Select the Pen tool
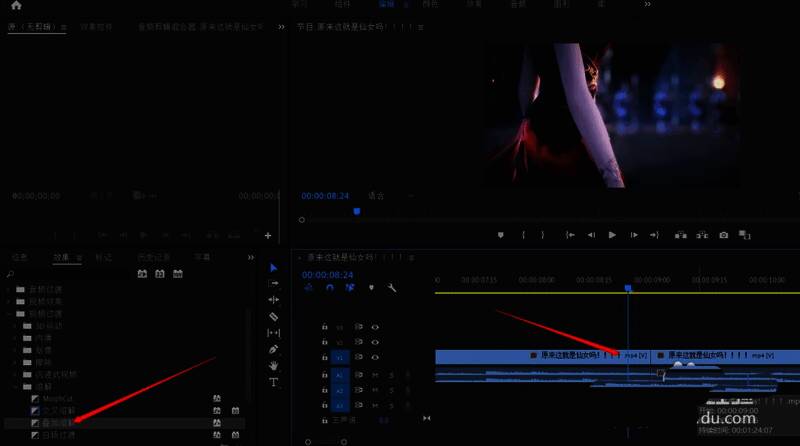The width and height of the screenshot is (800, 446). (274, 349)
